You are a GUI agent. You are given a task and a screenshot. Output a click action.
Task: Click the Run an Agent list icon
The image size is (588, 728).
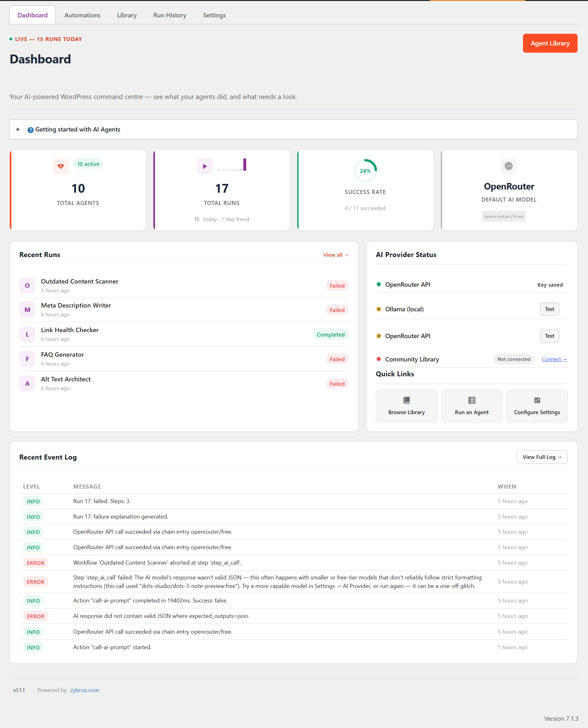tap(472, 400)
